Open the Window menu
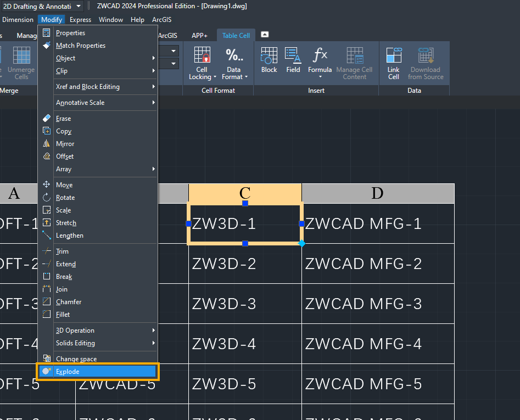Screen dimensions: 520x420 coord(111,20)
